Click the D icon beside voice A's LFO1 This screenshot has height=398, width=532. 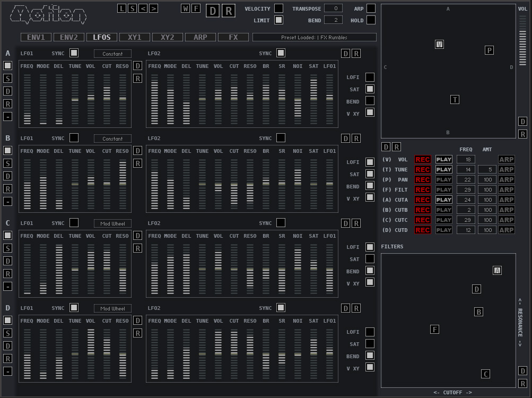[137, 66]
